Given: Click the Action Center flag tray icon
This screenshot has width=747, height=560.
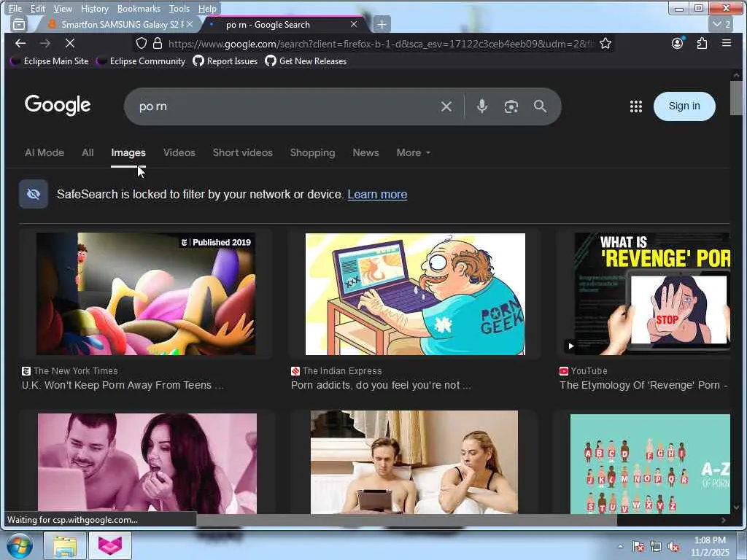Looking at the screenshot, I should click(638, 547).
